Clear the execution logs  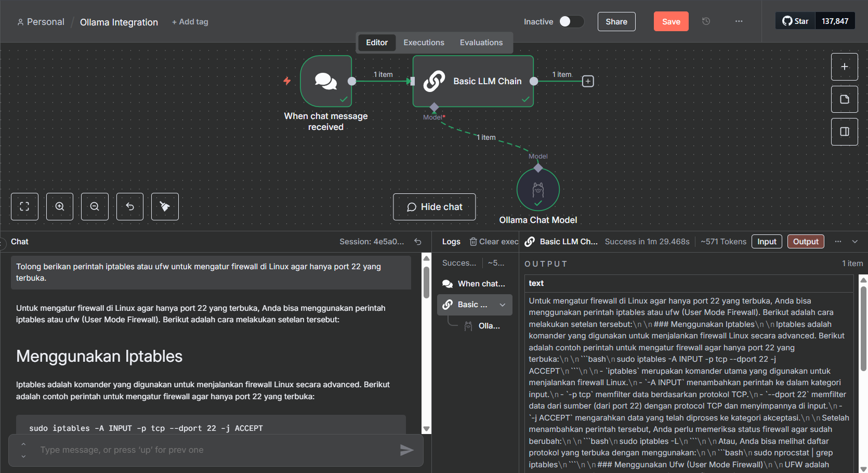(x=494, y=242)
